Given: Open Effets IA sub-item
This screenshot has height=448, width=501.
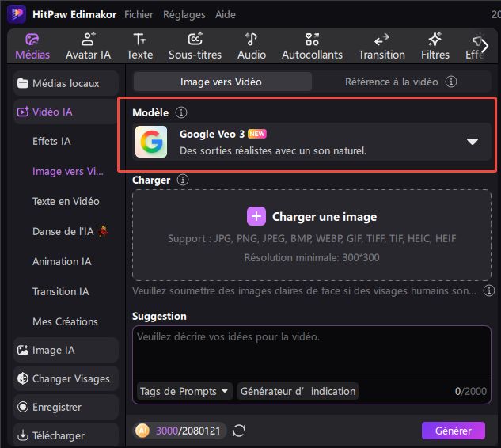Looking at the screenshot, I should coord(51,141).
